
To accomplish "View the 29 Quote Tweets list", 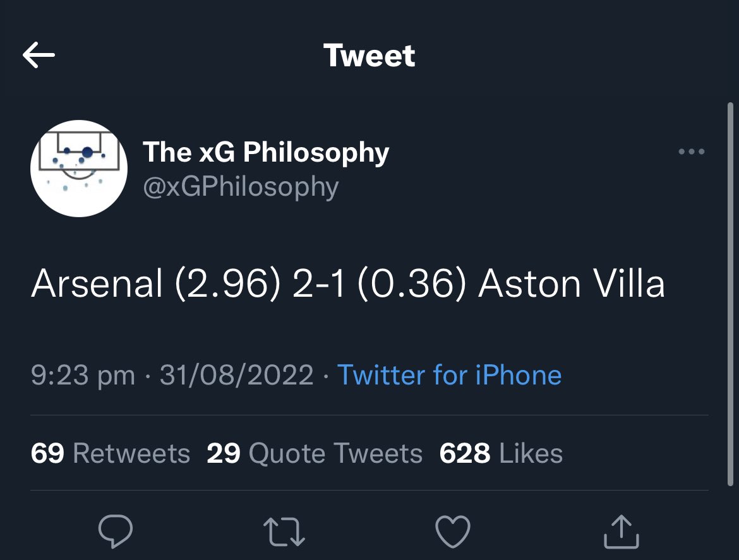I will [x=315, y=453].
